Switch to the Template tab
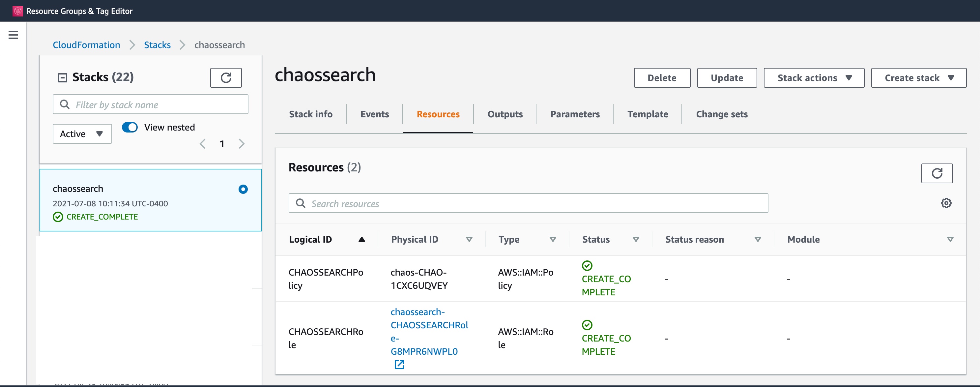 [647, 114]
